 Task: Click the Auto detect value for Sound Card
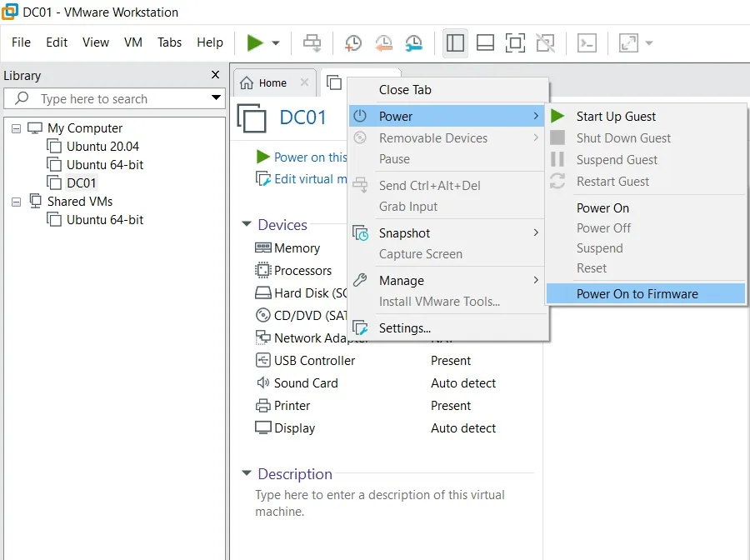463,383
